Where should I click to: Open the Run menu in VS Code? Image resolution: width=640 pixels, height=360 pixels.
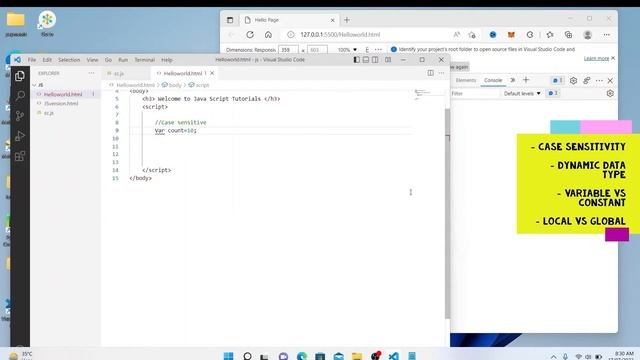[123, 60]
